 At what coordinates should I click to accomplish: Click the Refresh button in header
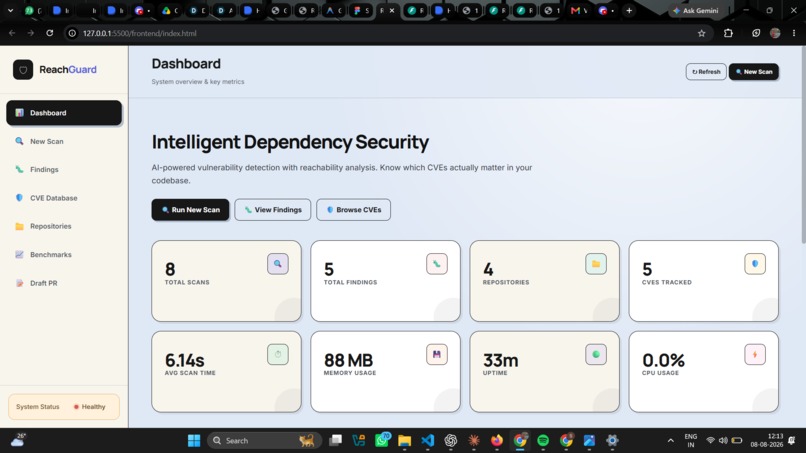click(x=706, y=71)
